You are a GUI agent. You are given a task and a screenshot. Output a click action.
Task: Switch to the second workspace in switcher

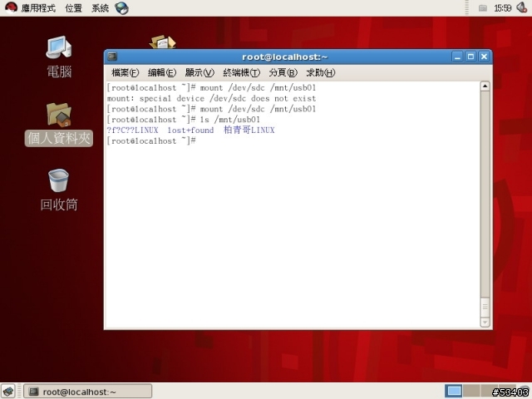coord(471,392)
